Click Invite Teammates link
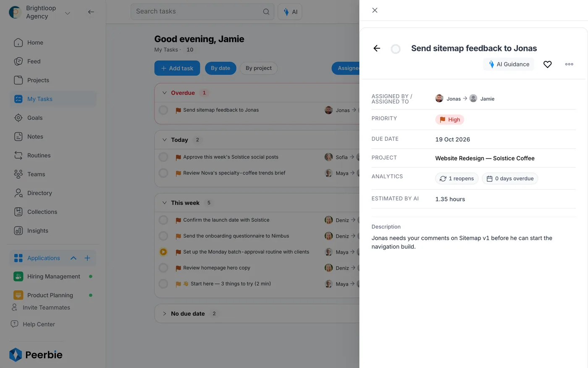The height and width of the screenshot is (368, 588). coord(41,307)
